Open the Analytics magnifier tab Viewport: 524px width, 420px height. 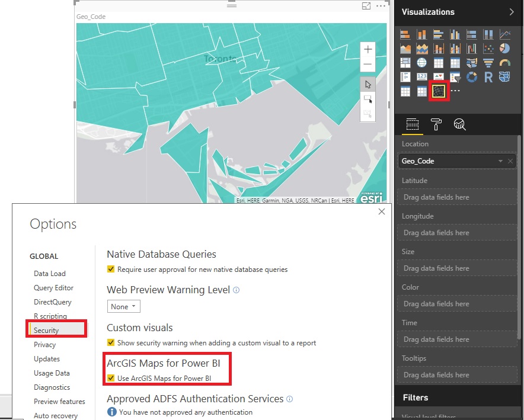[x=459, y=124]
